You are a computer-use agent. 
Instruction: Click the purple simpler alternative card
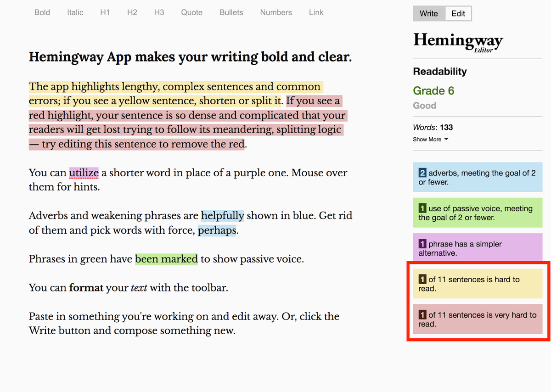478,248
